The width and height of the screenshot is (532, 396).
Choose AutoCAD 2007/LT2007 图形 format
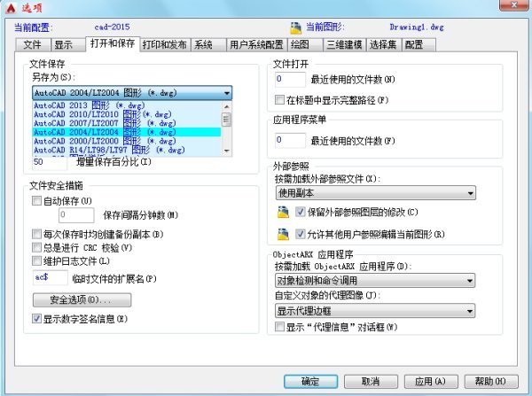[127, 123]
